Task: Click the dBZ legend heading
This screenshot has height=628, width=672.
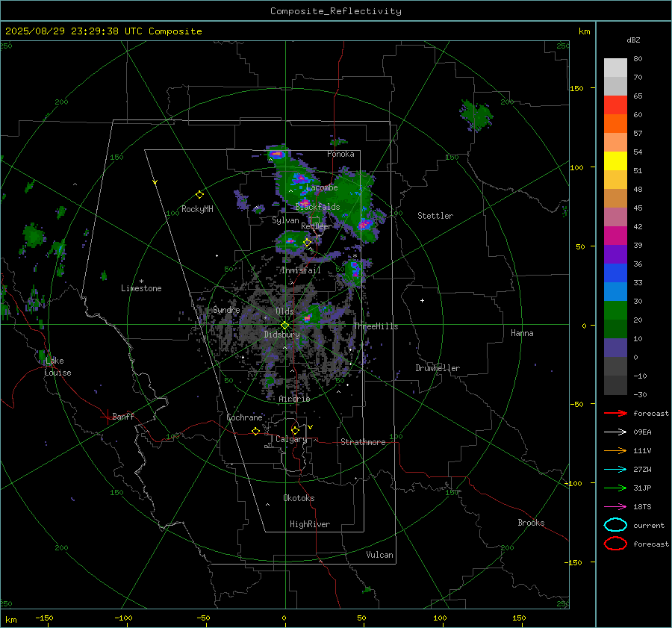Action: (x=633, y=40)
